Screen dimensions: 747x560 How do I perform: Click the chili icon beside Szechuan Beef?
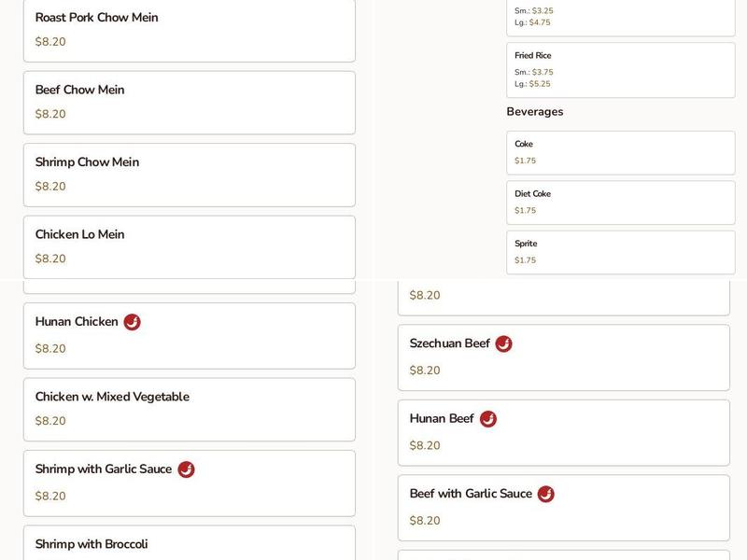[503, 343]
